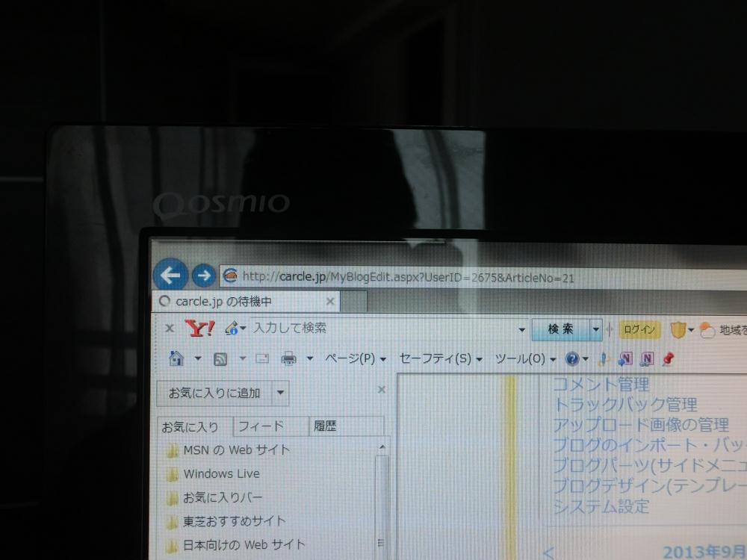Screen dimensions: 747x560
Task: Click the Send to OneNote icon
Action: [x=625, y=359]
